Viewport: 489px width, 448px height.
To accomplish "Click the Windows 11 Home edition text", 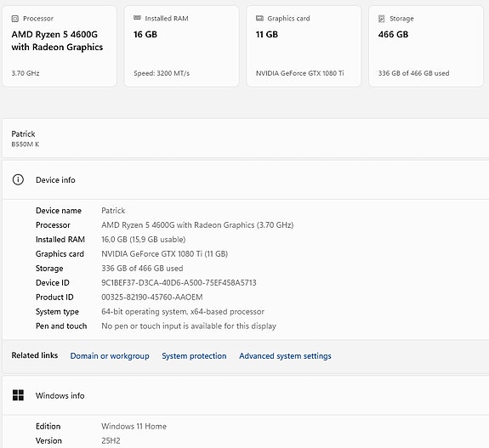I will (134, 426).
